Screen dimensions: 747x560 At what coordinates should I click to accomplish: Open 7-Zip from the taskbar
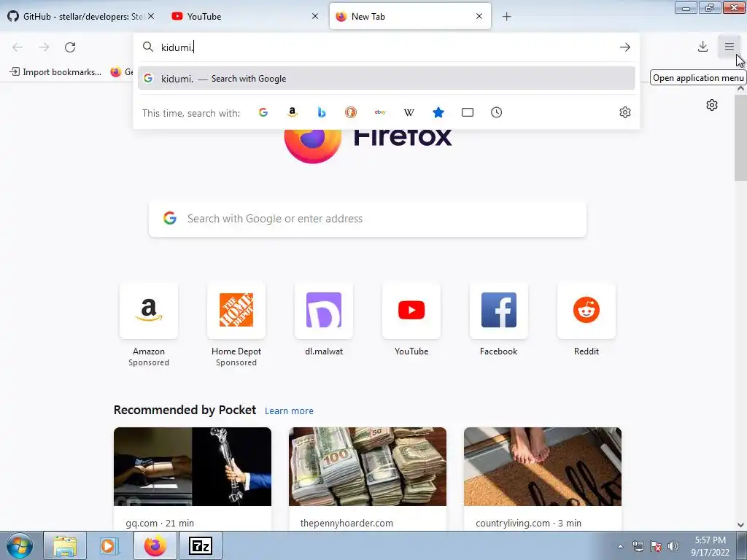tap(201, 545)
